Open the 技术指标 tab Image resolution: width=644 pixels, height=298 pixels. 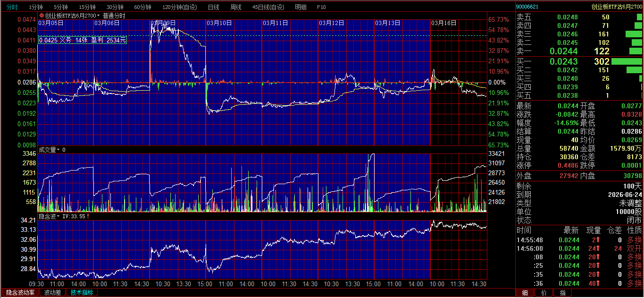(x=82, y=292)
